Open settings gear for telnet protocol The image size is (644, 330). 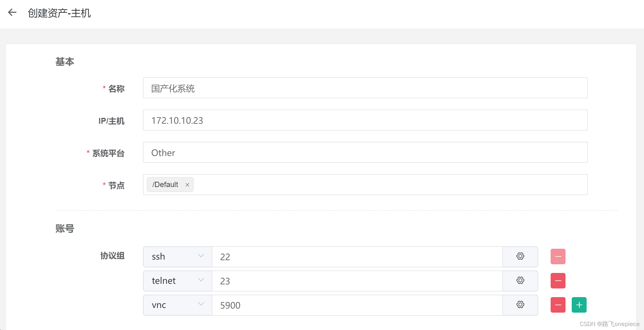pyautogui.click(x=520, y=281)
